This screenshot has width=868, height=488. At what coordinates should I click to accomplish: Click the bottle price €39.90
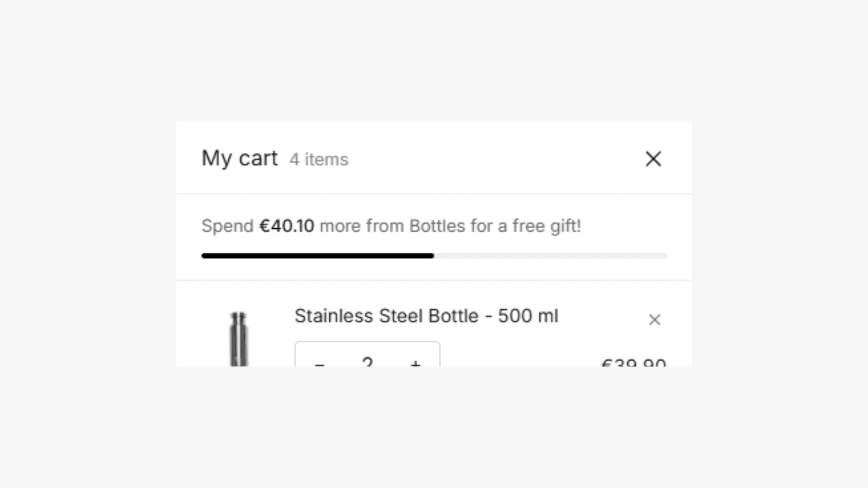pos(634,362)
